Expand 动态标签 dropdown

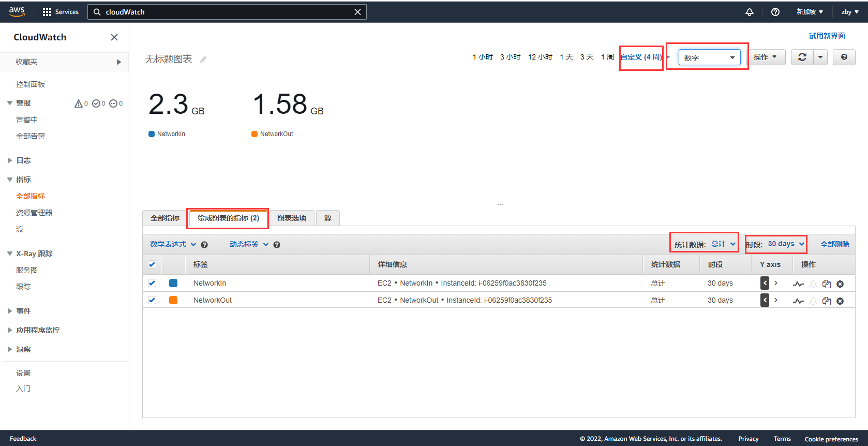[249, 245]
